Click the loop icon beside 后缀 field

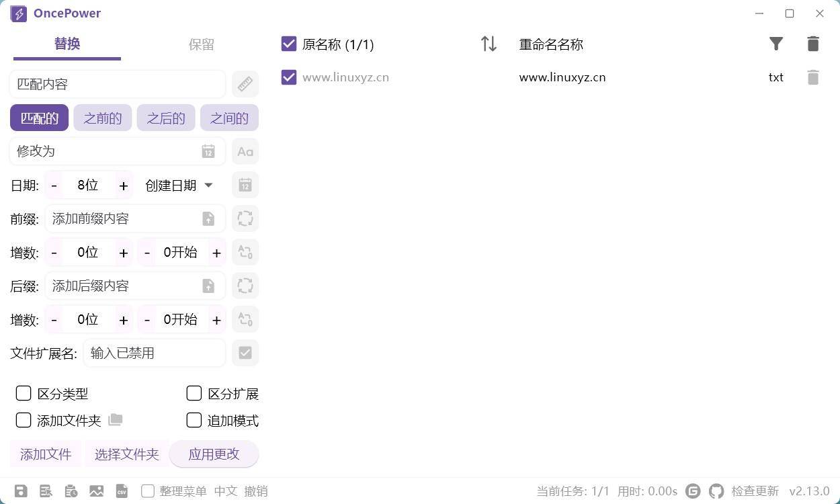pyautogui.click(x=245, y=286)
